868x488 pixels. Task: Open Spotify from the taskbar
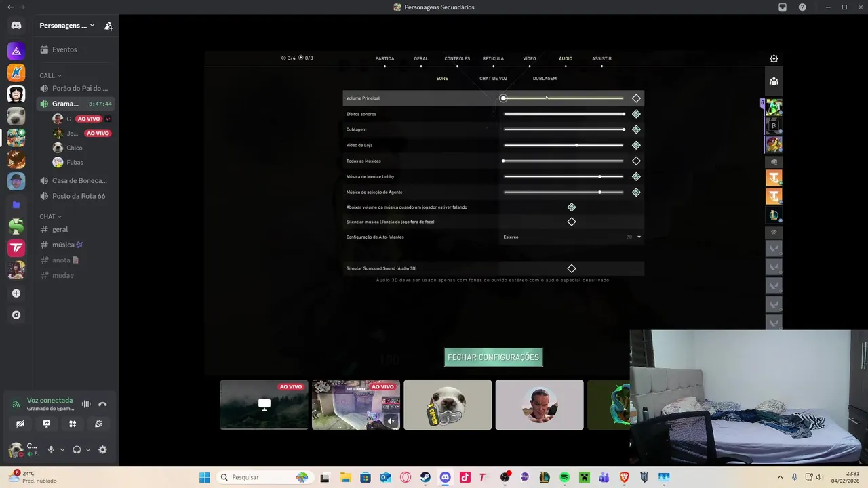[564, 477]
